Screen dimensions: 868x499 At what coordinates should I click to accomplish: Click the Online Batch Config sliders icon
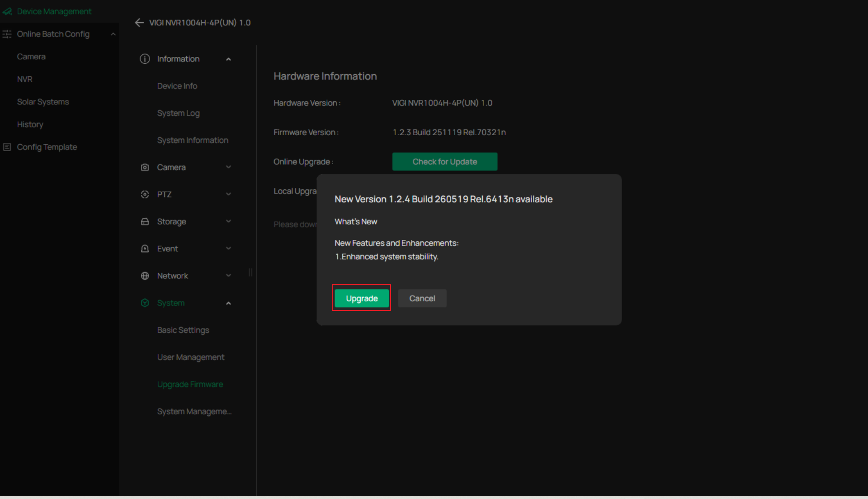coord(7,34)
